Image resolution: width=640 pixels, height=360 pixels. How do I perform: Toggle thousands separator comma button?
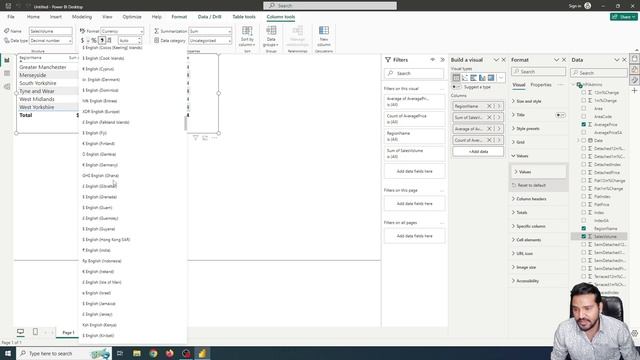[x=102, y=40]
